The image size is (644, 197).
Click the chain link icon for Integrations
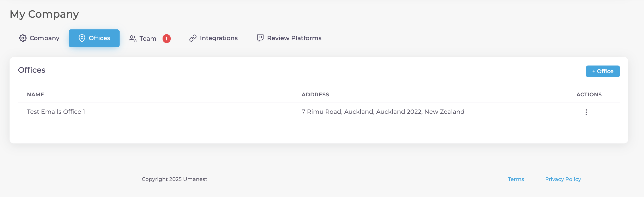coord(193,38)
